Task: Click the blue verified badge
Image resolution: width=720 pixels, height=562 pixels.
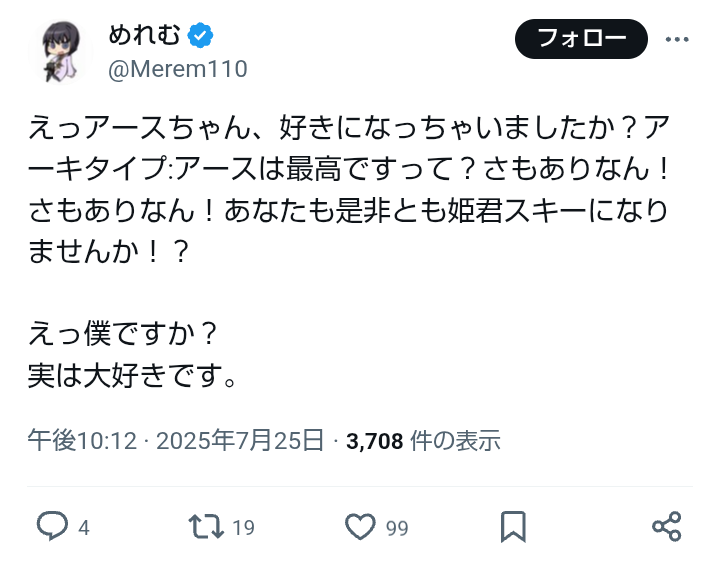Action: coord(201,36)
